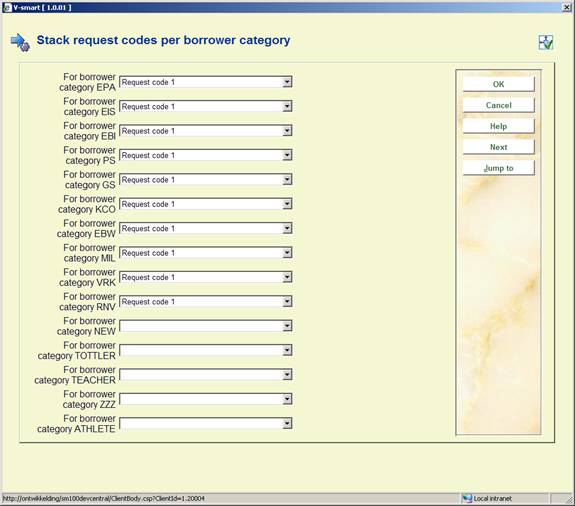Image resolution: width=575 pixels, height=506 pixels.
Task: Click the Jump to button
Action: point(498,168)
